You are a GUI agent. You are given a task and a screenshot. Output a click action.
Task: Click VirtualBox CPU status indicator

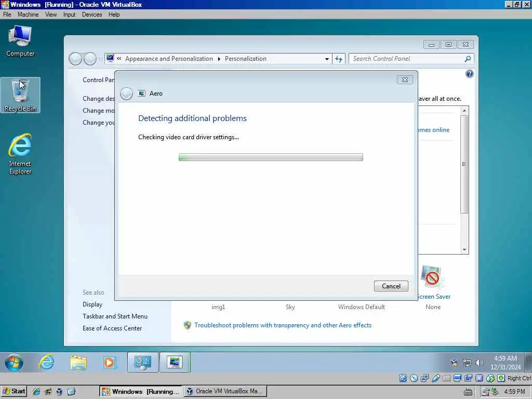[480, 378]
